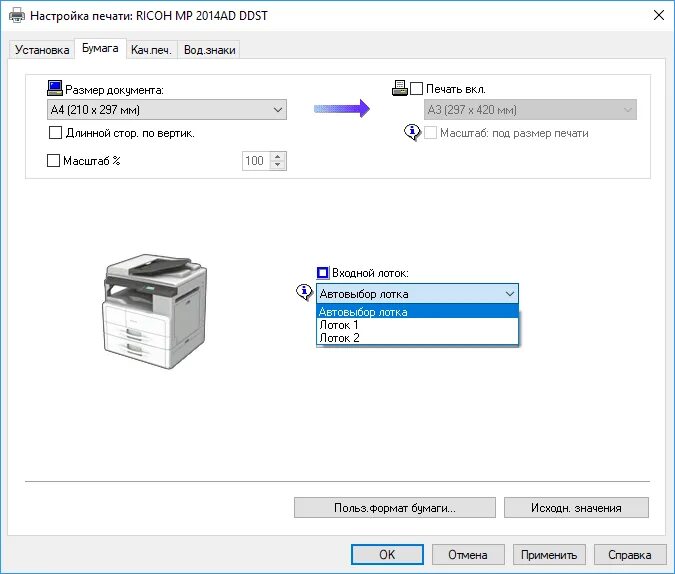Open help with the Справка button
Screen dimensions: 675x574
[x=630, y=554]
